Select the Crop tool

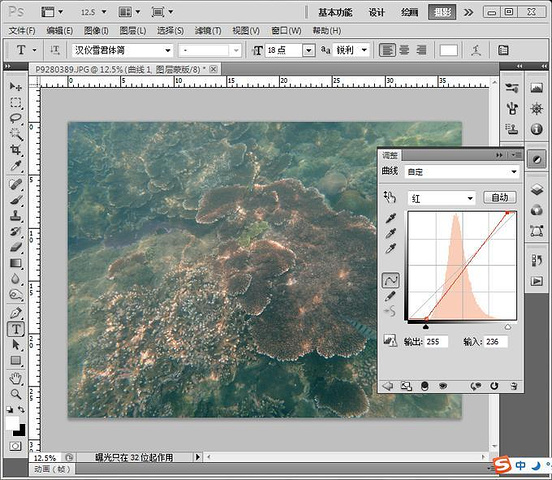(15, 150)
